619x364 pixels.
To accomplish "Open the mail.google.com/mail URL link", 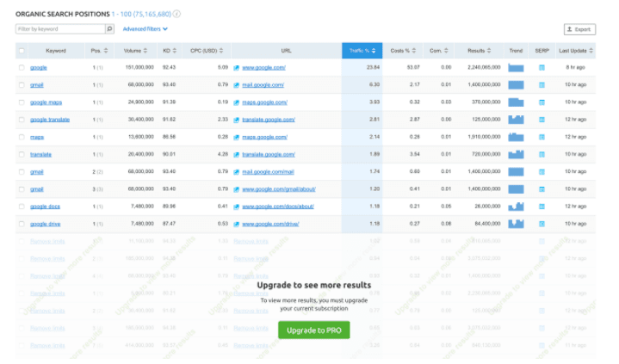I will pyautogui.click(x=268, y=172).
